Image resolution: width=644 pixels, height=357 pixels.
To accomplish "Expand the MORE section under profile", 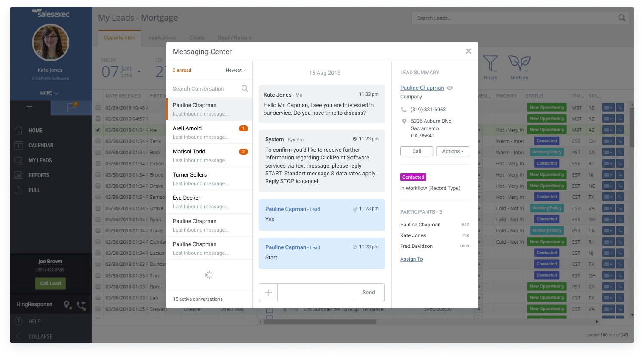I will click(x=50, y=93).
